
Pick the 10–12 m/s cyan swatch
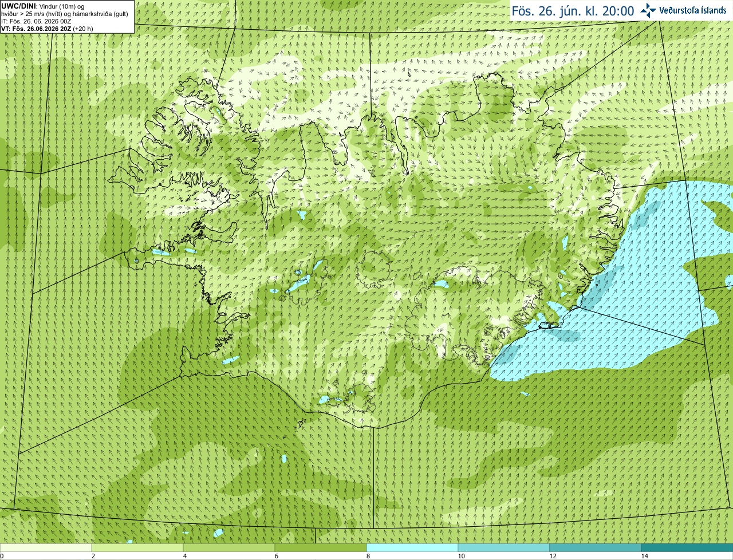(x=504, y=547)
